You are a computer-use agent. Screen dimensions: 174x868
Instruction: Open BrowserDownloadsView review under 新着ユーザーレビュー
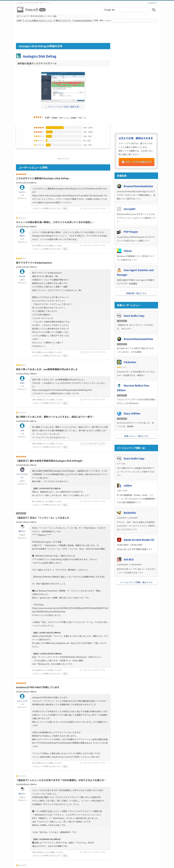coord(138,339)
